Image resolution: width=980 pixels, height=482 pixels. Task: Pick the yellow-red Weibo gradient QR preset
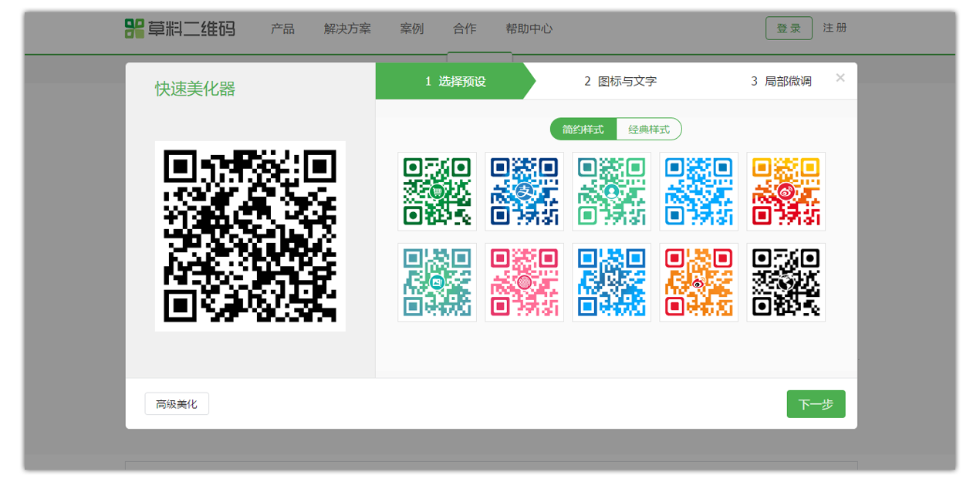786,191
